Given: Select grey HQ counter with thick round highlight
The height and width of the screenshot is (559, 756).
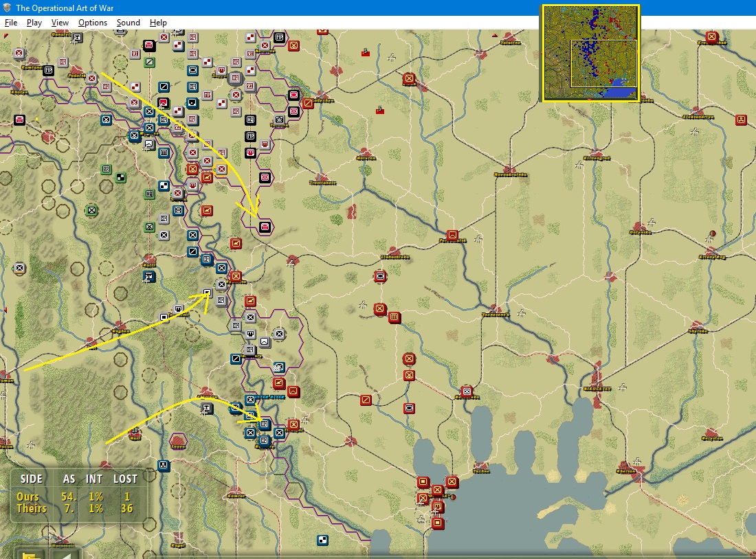Looking at the screenshot, I should tap(235, 78).
